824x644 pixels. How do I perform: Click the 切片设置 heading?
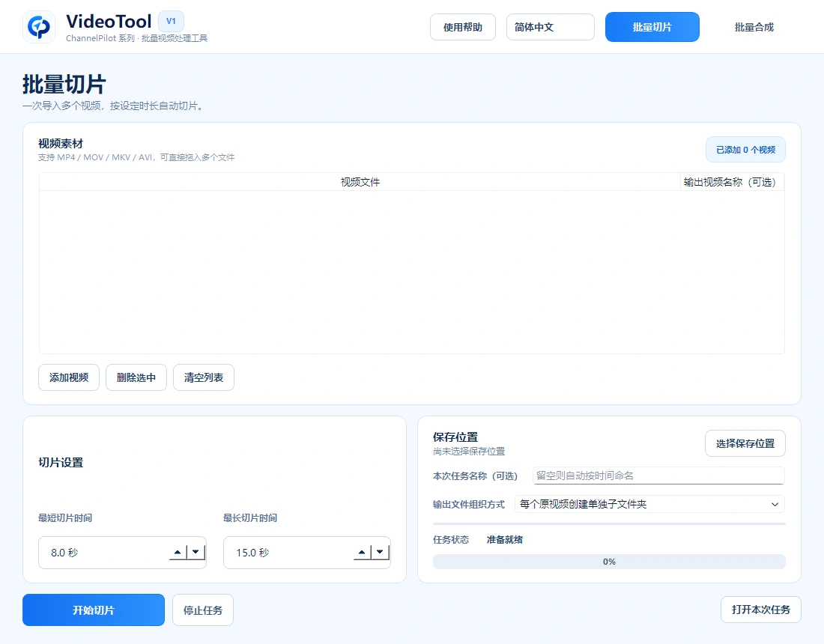coord(61,463)
